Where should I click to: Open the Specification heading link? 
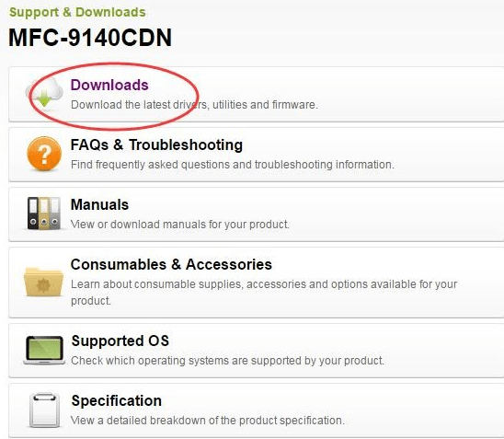tap(117, 400)
